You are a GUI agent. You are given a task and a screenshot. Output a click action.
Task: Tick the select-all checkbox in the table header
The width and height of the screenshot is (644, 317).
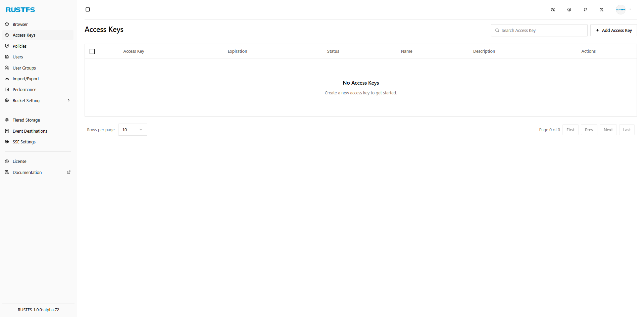click(92, 51)
